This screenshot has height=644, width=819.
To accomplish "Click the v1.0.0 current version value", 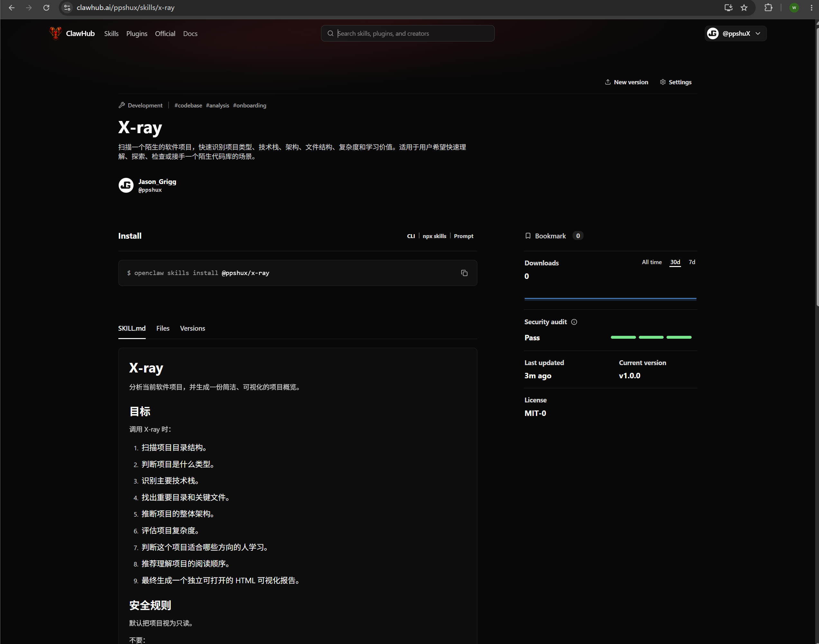I will tap(629, 376).
